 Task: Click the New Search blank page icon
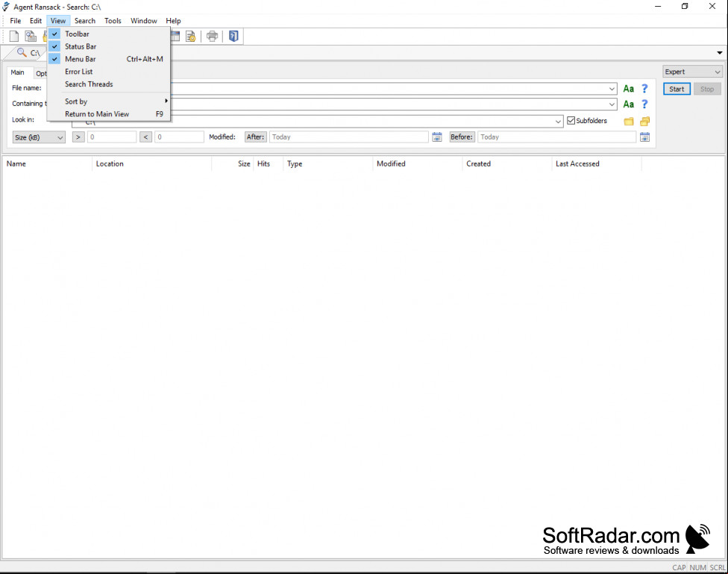tap(14, 37)
